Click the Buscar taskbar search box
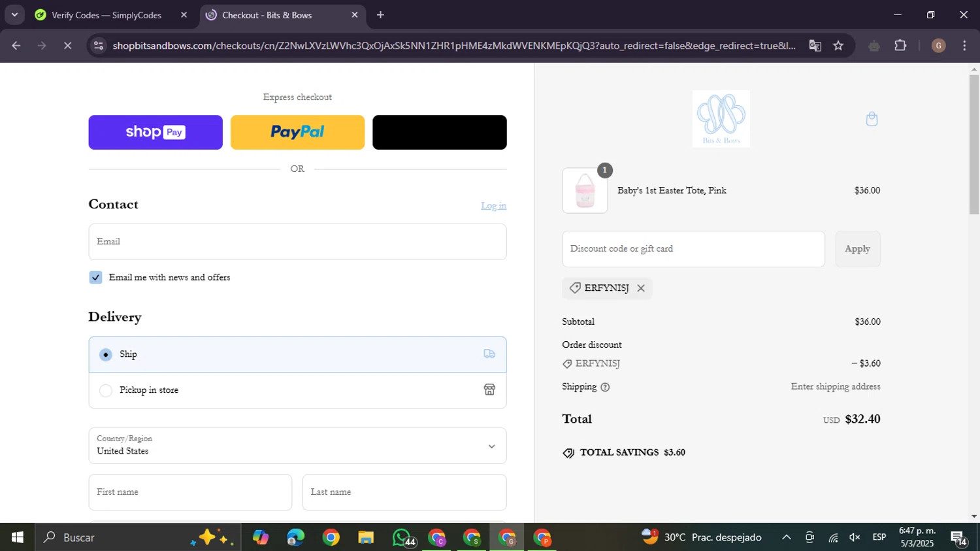The height and width of the screenshot is (551, 980). click(137, 537)
